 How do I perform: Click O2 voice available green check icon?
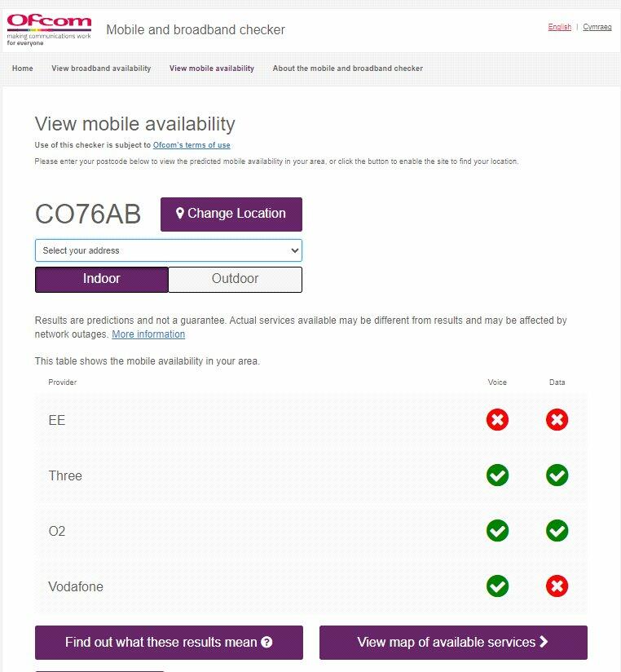coord(497,531)
